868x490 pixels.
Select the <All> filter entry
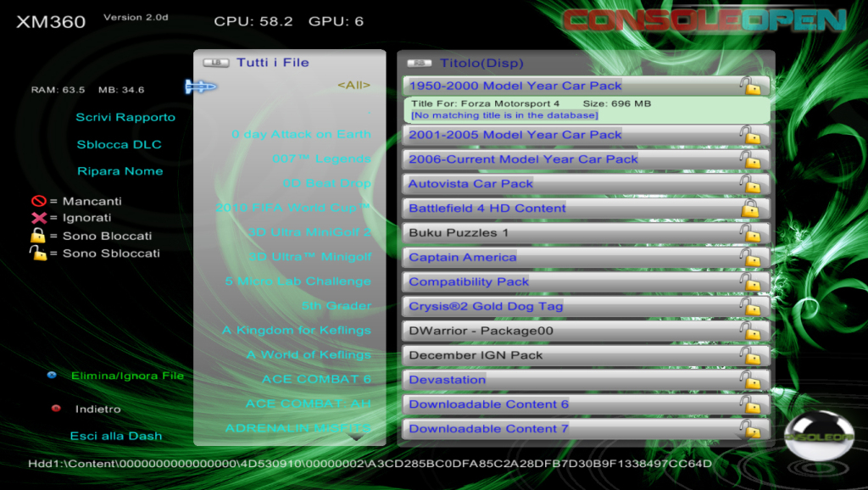[x=353, y=86]
